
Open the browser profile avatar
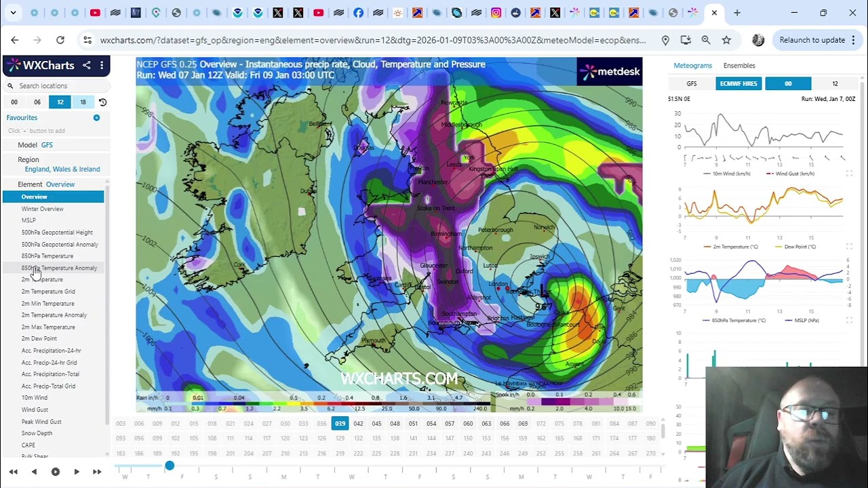tap(758, 40)
